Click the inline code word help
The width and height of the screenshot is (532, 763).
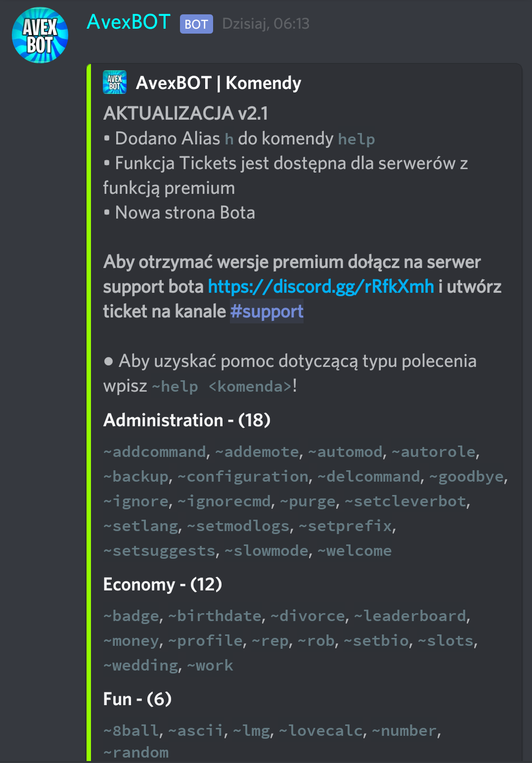click(x=356, y=139)
